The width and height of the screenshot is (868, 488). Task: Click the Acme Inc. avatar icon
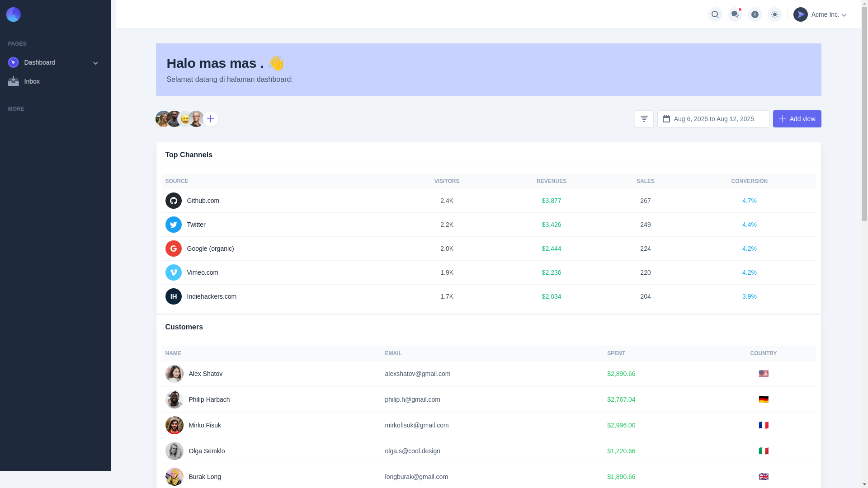800,14
